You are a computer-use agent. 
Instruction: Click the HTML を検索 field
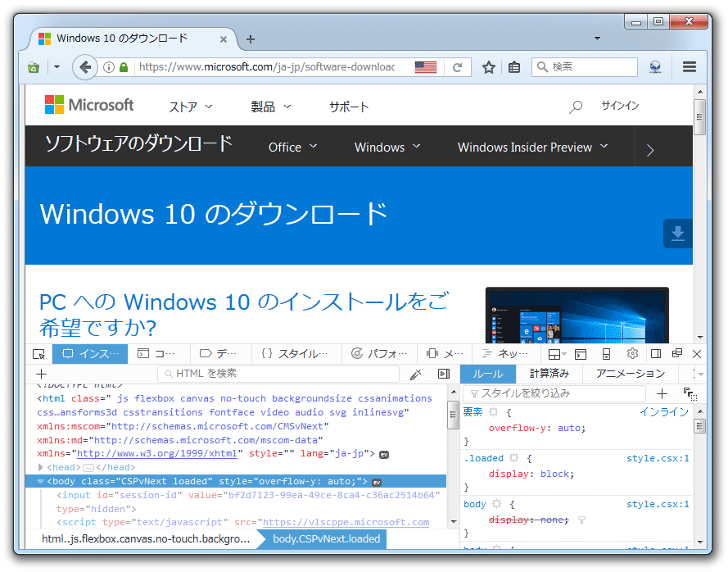click(278, 374)
